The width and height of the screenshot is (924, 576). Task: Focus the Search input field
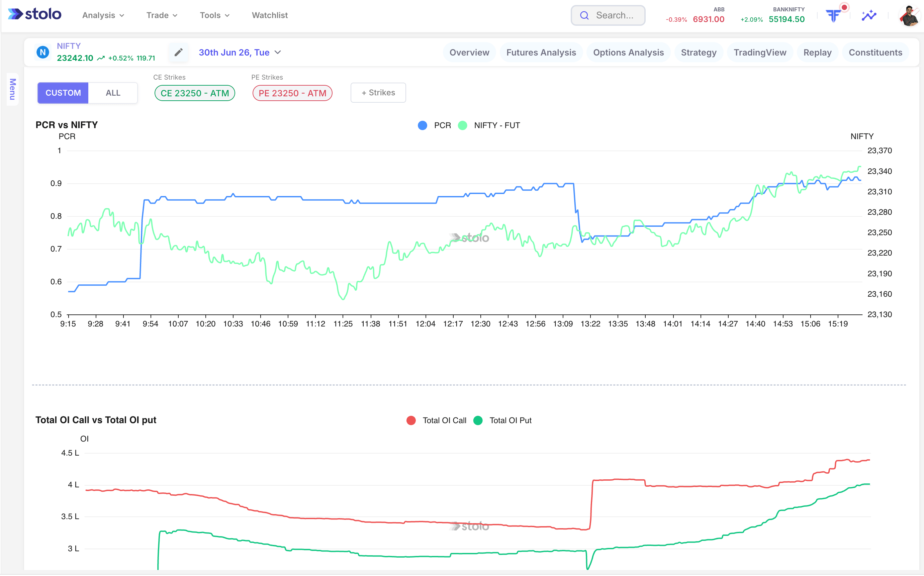click(x=608, y=15)
